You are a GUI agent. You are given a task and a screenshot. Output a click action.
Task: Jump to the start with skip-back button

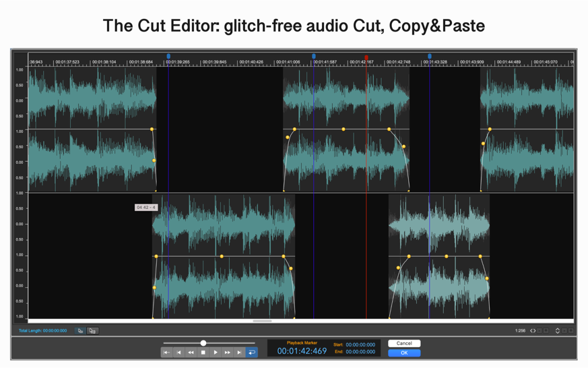tap(166, 352)
